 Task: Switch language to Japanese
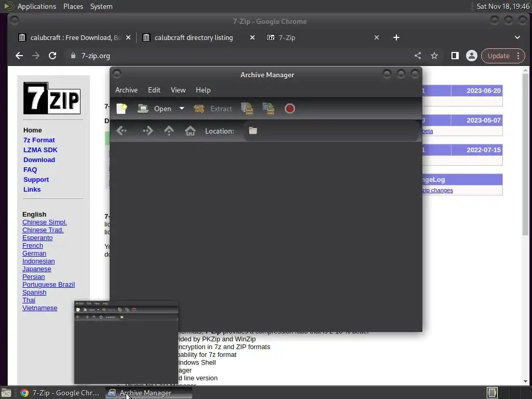click(37, 269)
